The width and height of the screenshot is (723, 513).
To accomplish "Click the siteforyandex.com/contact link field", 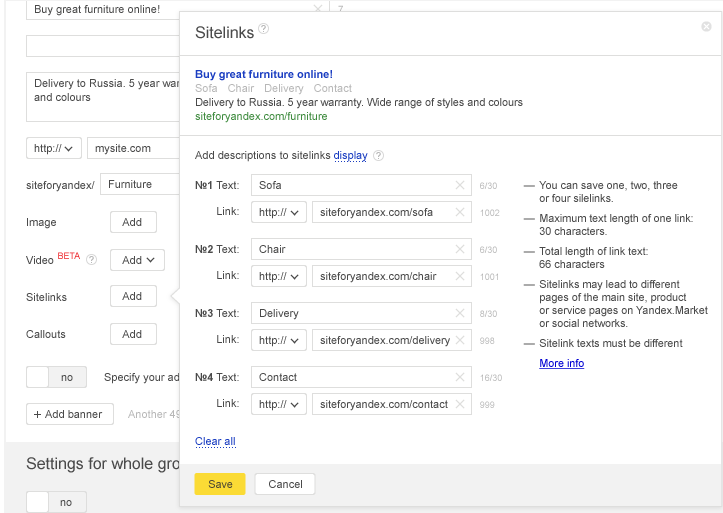I will 383,404.
